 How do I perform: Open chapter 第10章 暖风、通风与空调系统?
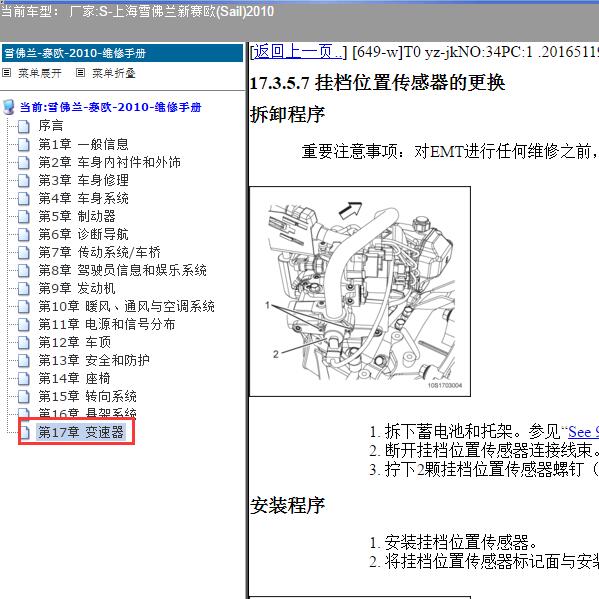pos(126,306)
